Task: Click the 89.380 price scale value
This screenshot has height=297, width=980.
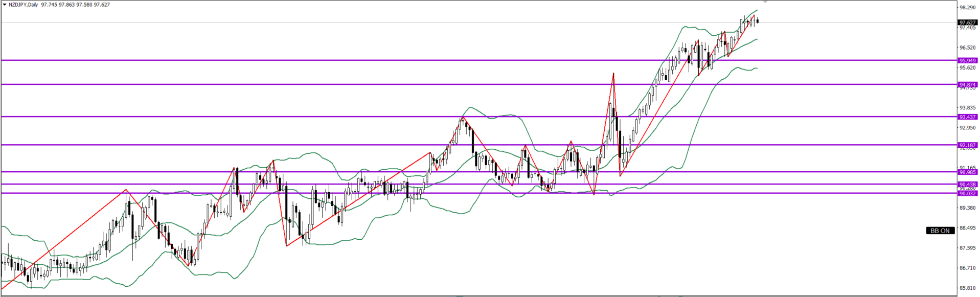Action: 967,208
